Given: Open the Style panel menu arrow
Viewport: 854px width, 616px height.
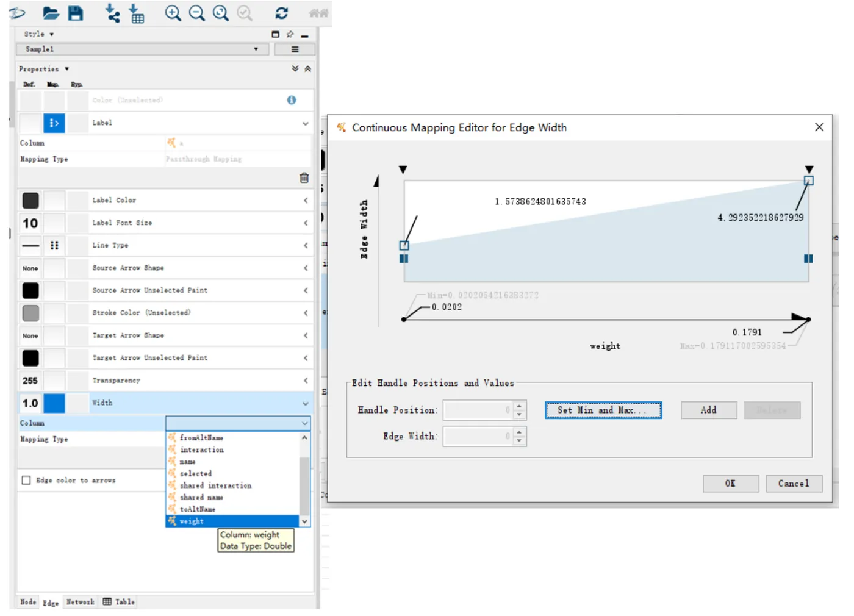Looking at the screenshot, I should (52, 34).
